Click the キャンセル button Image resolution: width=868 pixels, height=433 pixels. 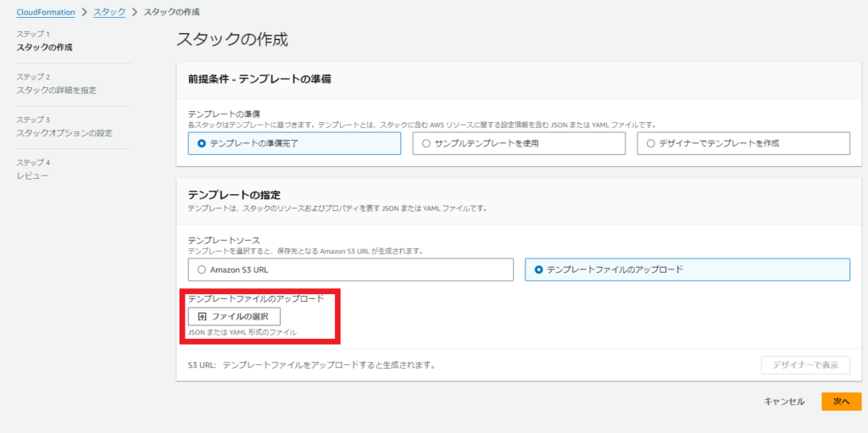coord(783,402)
